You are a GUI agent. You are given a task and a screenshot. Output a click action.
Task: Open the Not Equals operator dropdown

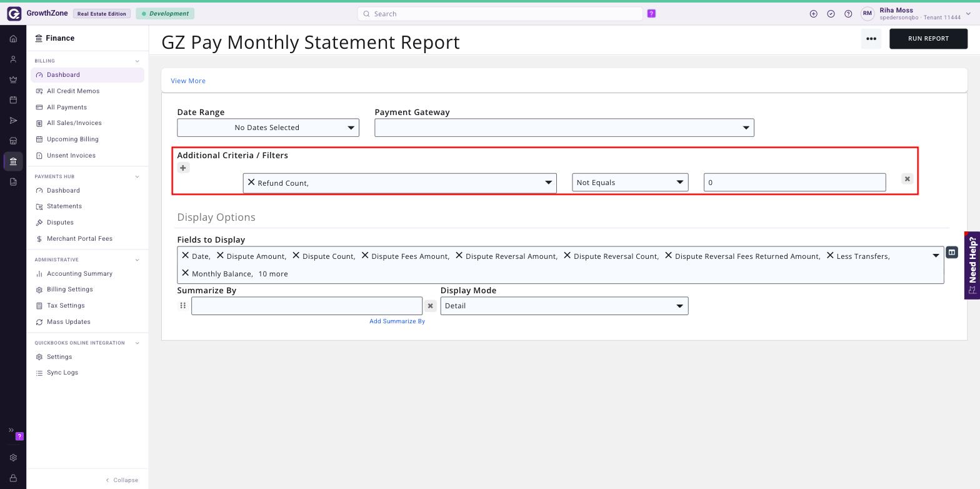coord(630,183)
